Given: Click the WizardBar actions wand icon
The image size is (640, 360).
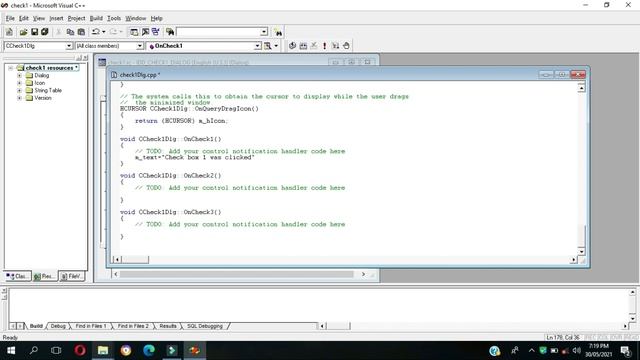Looking at the screenshot, I should tap(268, 46).
